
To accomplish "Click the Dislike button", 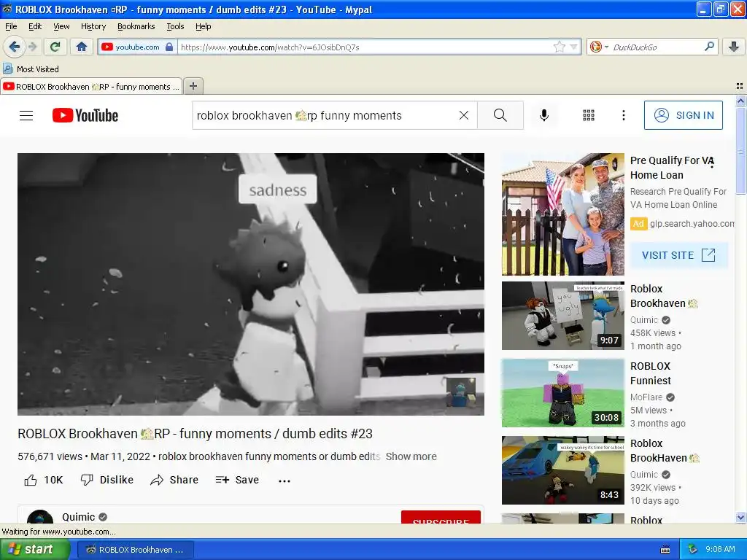I will (x=107, y=480).
